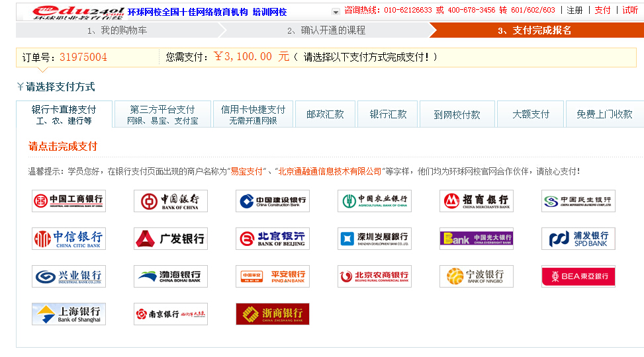Select BEA 東亞銀行 logo
The height and width of the screenshot is (357, 644).
(x=578, y=276)
